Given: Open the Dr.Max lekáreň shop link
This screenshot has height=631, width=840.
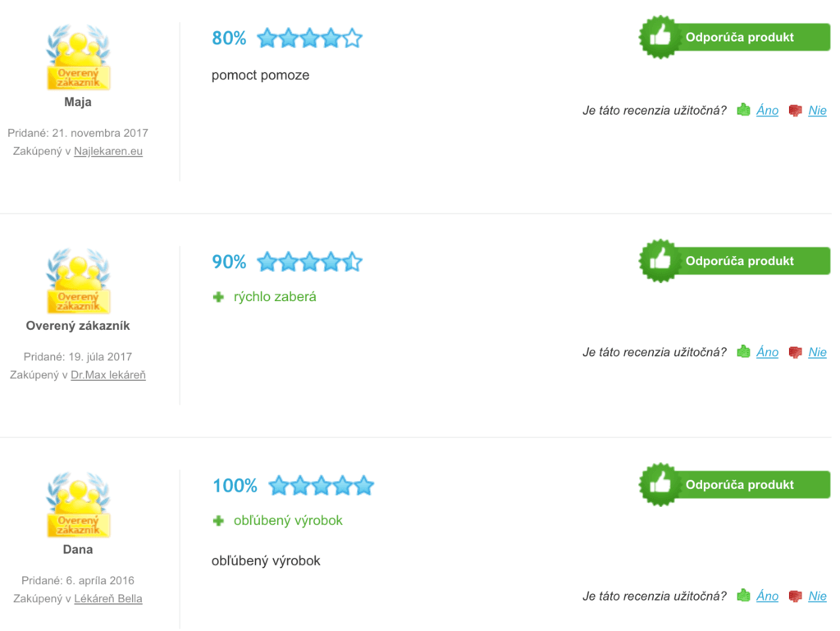Looking at the screenshot, I should [x=108, y=375].
